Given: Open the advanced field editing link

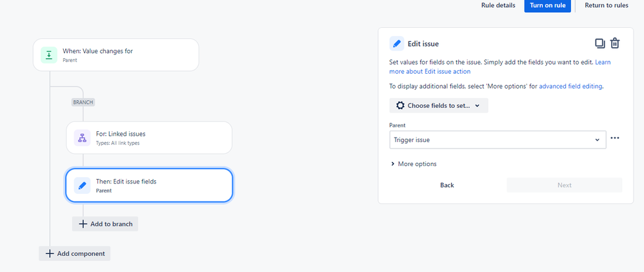Looking at the screenshot, I should (x=570, y=87).
